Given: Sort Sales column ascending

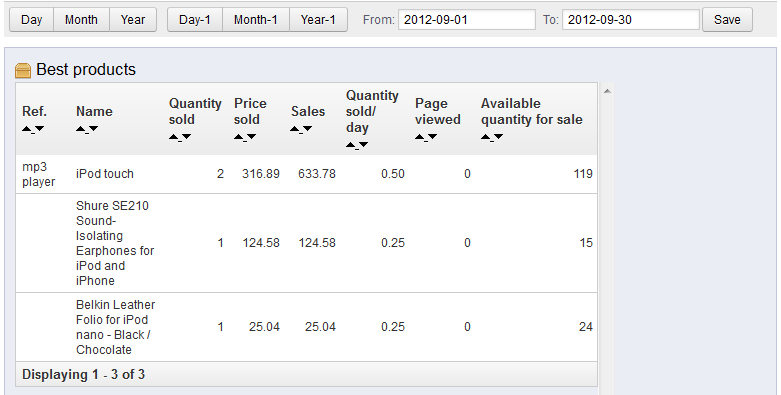Looking at the screenshot, I should click(x=294, y=129).
